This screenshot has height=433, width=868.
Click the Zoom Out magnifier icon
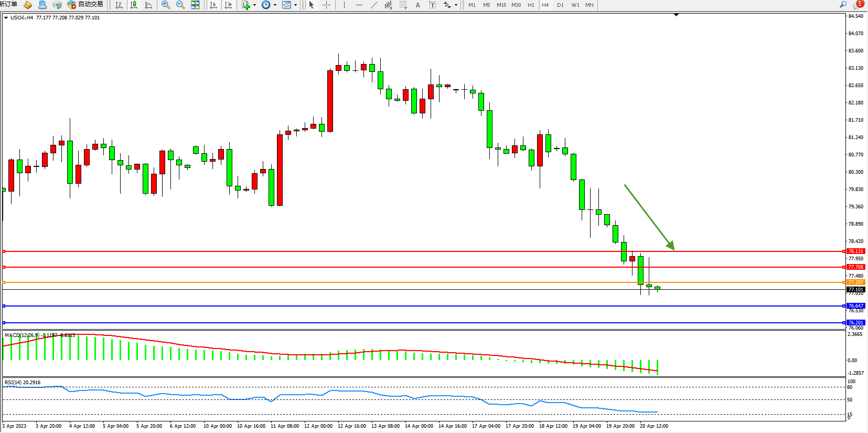(180, 5)
